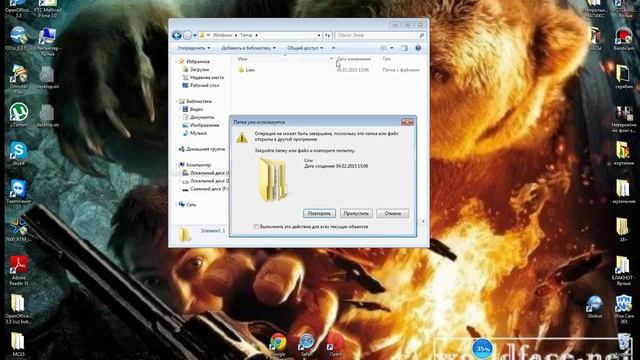
Task: Open the Упорядочить dropdown menu
Action: click(x=194, y=48)
